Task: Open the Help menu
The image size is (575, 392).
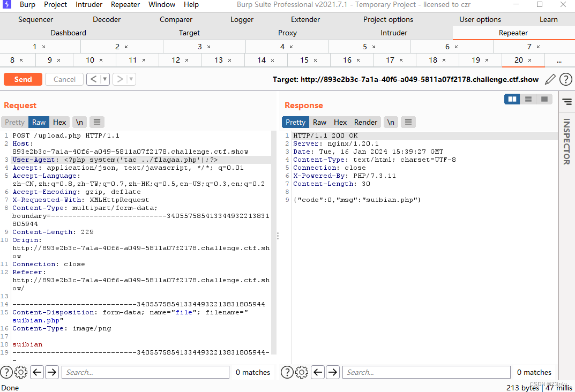Action: pos(191,4)
